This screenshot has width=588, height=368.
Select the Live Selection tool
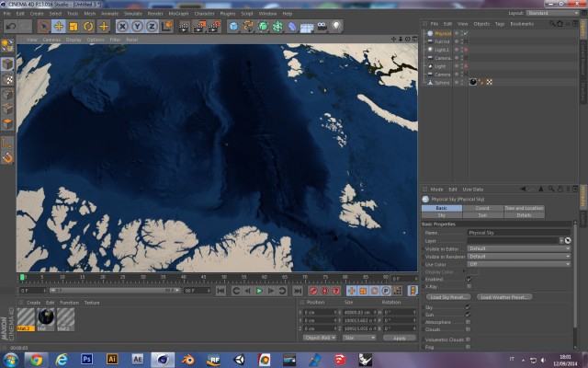point(44,27)
